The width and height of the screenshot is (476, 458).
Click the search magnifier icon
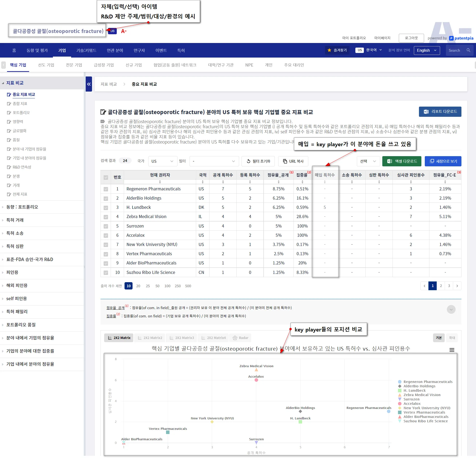[x=468, y=50]
